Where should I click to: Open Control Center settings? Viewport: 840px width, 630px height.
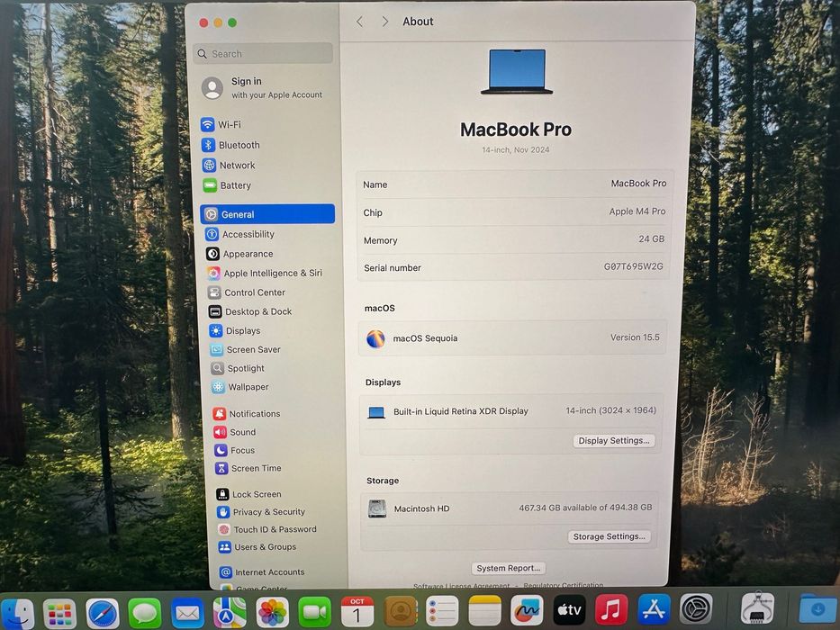tap(247, 292)
